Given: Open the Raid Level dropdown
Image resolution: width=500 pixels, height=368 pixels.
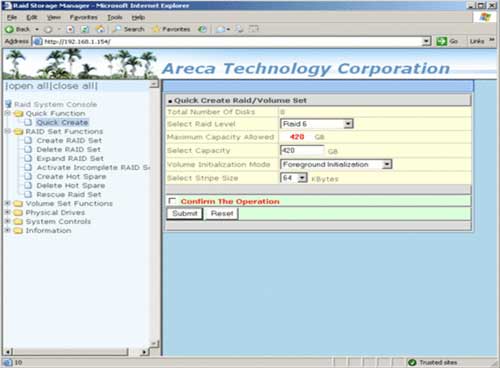Looking at the screenshot, I should click(x=316, y=124).
